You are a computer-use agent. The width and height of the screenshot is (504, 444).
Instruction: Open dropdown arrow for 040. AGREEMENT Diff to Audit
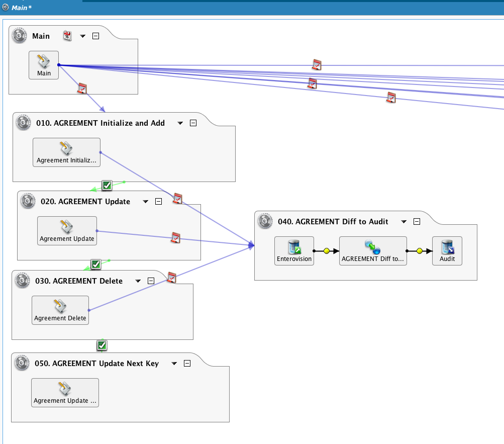[x=404, y=222]
